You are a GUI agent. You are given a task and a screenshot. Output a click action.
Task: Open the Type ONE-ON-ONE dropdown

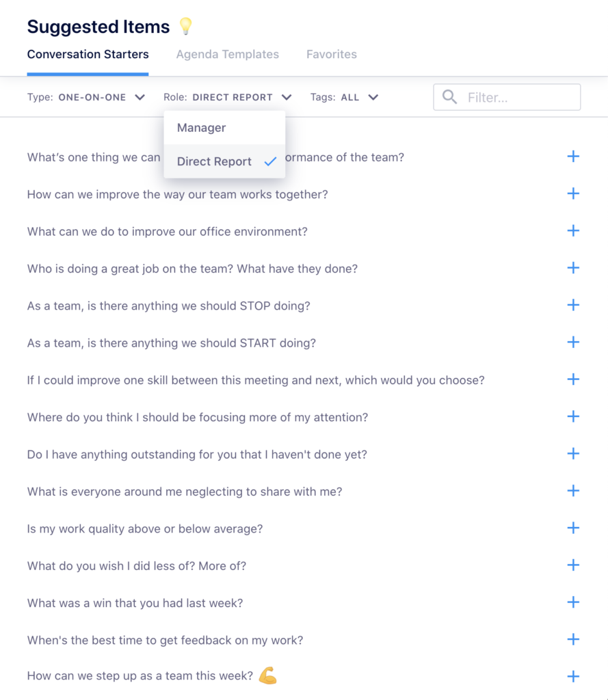(x=86, y=97)
